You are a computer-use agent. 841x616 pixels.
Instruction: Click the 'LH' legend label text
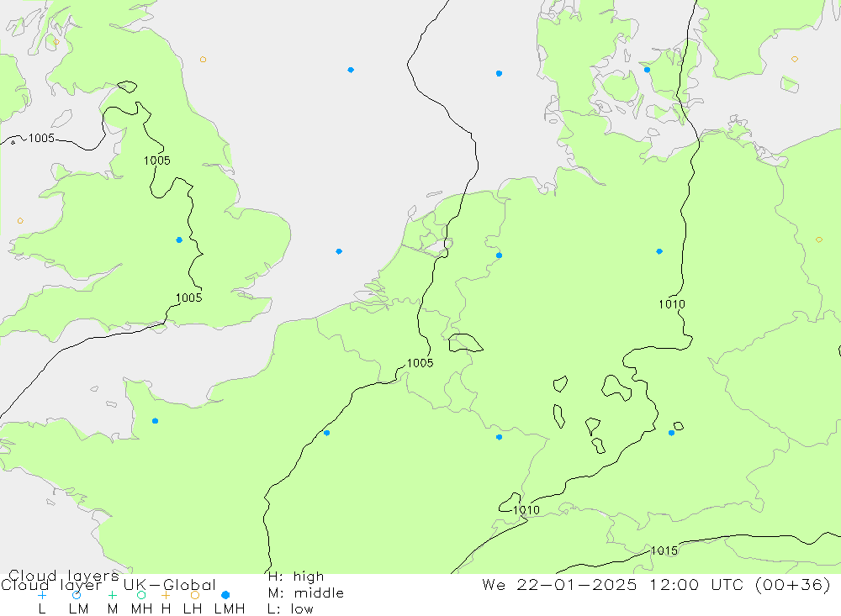tap(192, 609)
